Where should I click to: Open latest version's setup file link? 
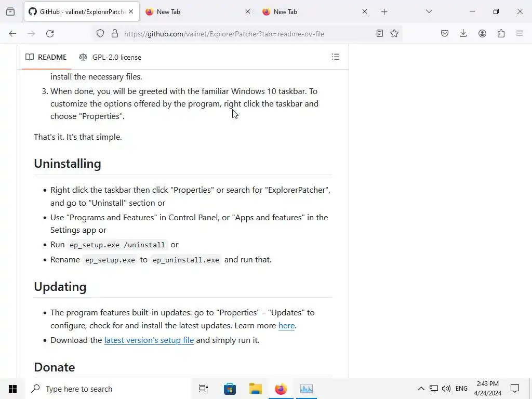[149, 340]
